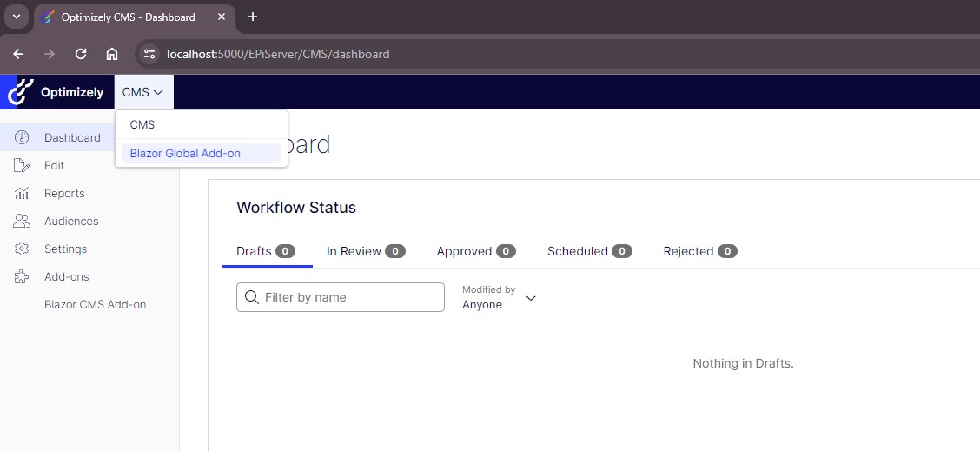The image size is (980, 451).
Task: Select CMS from the dropdown menu
Action: [x=202, y=125]
